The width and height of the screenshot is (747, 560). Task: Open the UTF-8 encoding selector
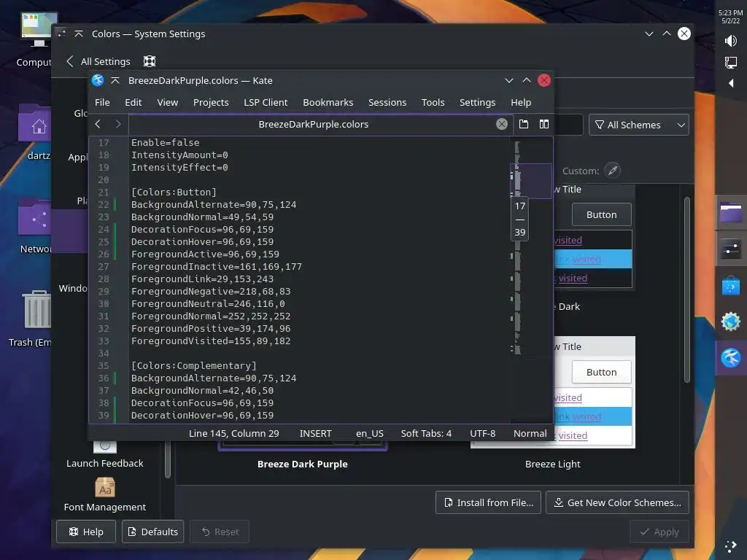(x=482, y=433)
